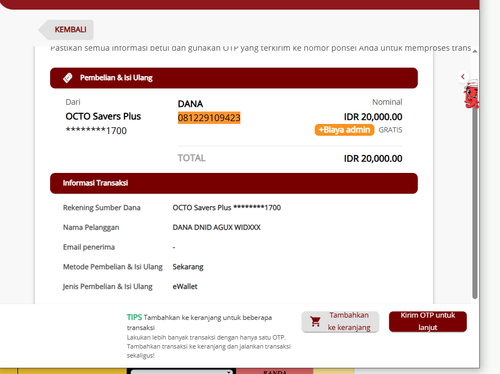Screen dimensions: 500x374
Task: Click the TOTAL amount IDR 20,000.00
Action: point(373,159)
